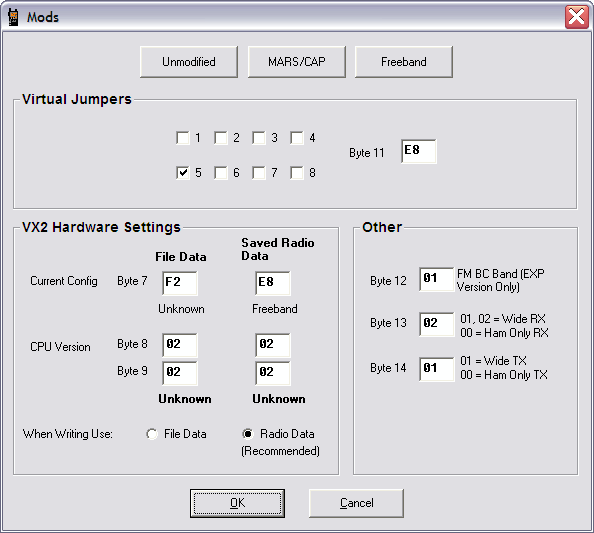The image size is (594, 533).
Task: Close the Mods dialog window
Action: (577, 17)
